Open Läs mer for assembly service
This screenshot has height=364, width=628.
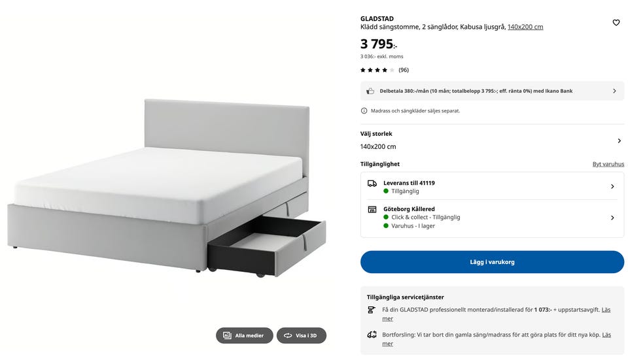point(606,310)
